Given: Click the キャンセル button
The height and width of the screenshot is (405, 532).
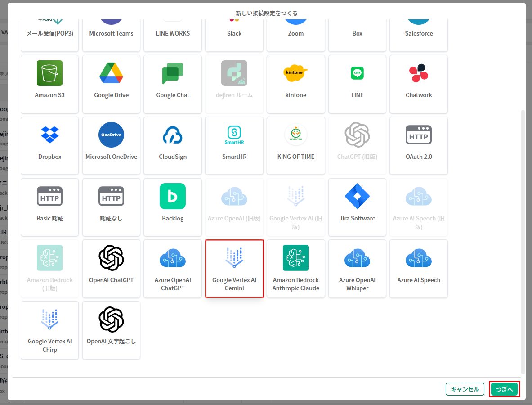Looking at the screenshot, I should point(465,389).
